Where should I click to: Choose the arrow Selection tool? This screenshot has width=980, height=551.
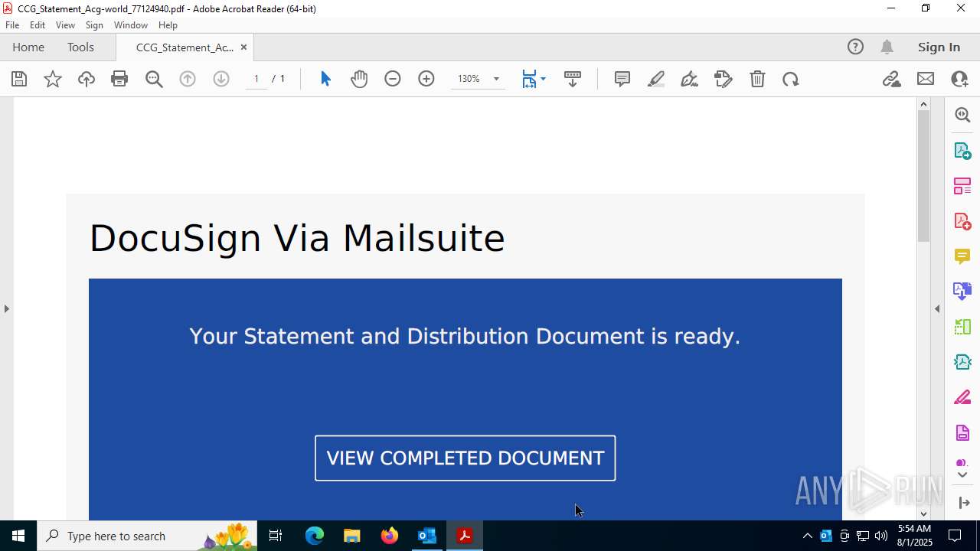325,79
